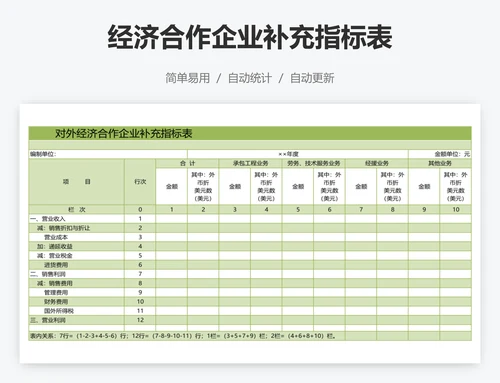Viewport: 500px width, 383px height.
Task: Click 行次 number 1 beside 营业收入
Action: pos(140,219)
